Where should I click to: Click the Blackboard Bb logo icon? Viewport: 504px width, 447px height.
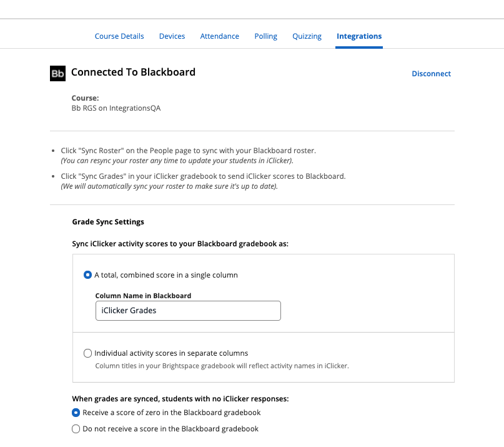pos(57,73)
